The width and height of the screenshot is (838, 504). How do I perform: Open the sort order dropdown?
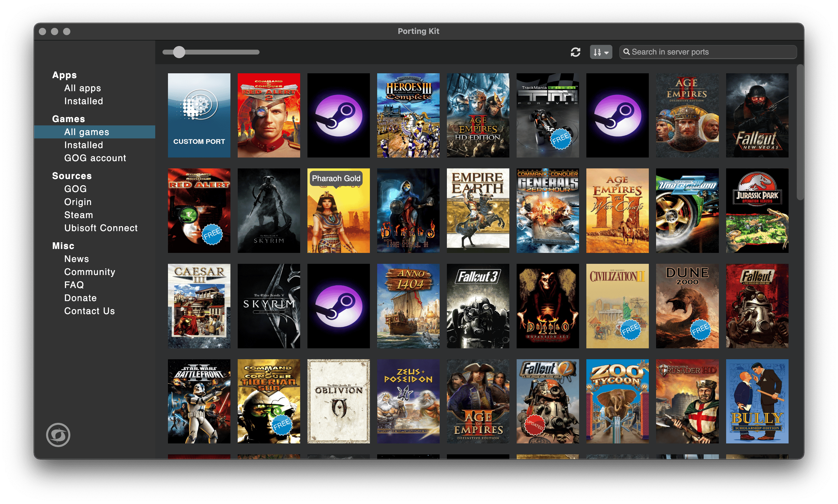[x=601, y=52]
